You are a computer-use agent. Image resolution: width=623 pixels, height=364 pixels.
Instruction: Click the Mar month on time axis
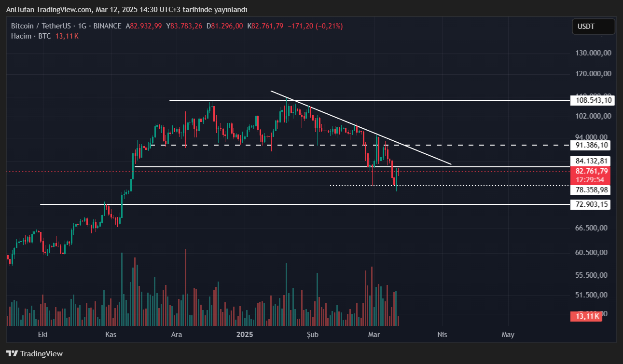[374, 334]
